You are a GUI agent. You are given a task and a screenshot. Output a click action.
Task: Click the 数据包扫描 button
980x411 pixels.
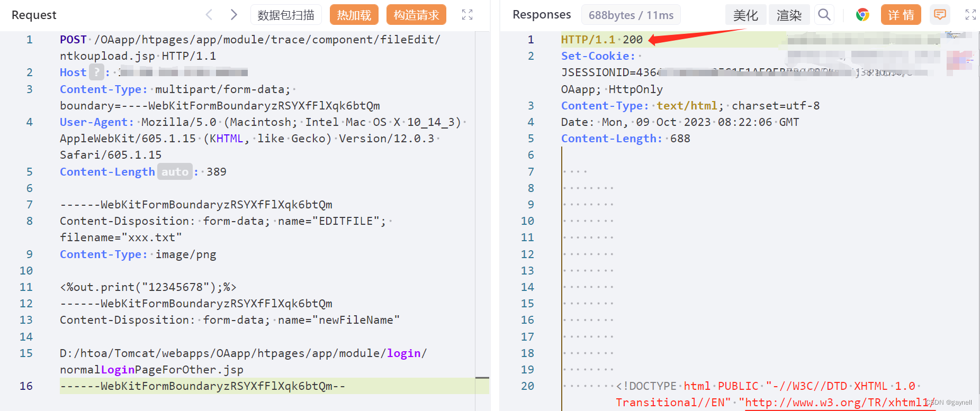(x=286, y=15)
